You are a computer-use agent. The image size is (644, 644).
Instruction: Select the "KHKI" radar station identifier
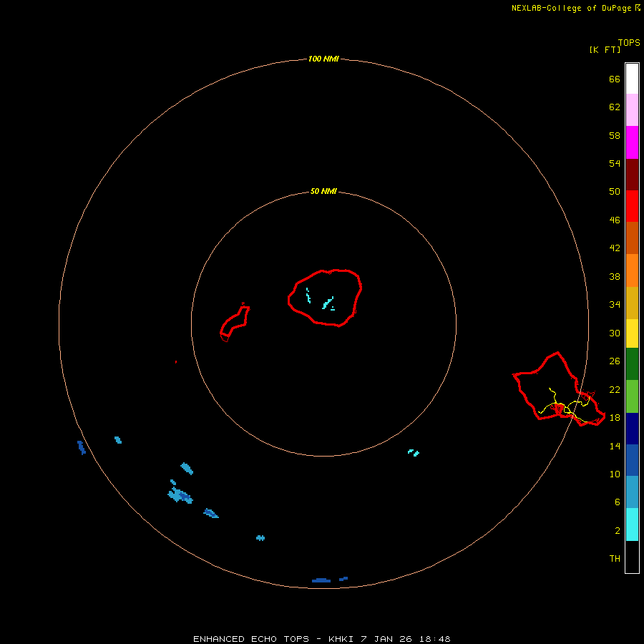click(341, 639)
